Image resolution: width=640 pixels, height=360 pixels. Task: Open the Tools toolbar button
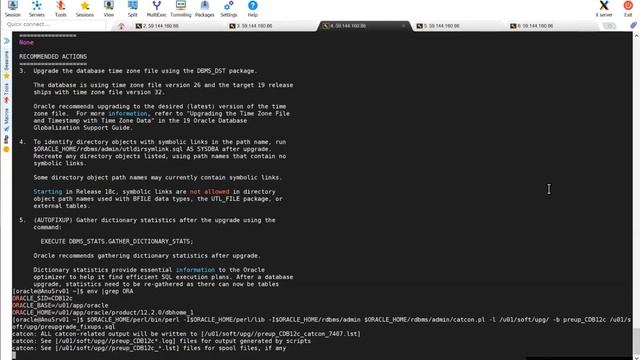coord(61,9)
